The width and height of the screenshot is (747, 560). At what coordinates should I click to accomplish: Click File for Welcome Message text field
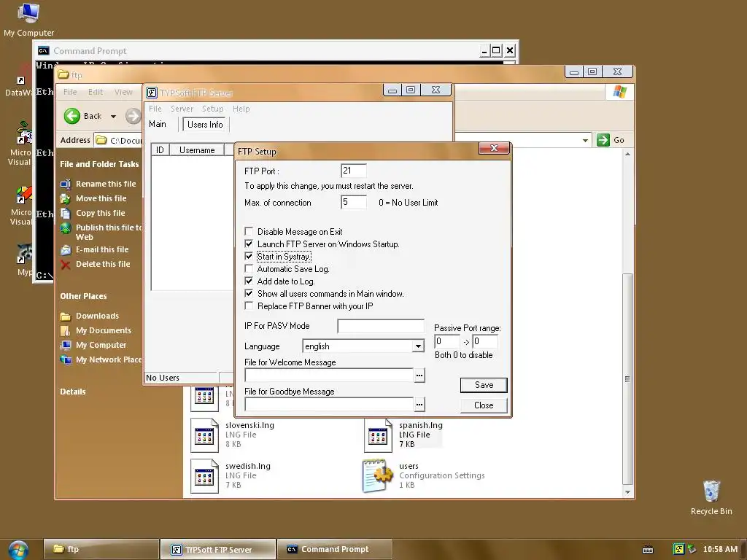(x=329, y=376)
